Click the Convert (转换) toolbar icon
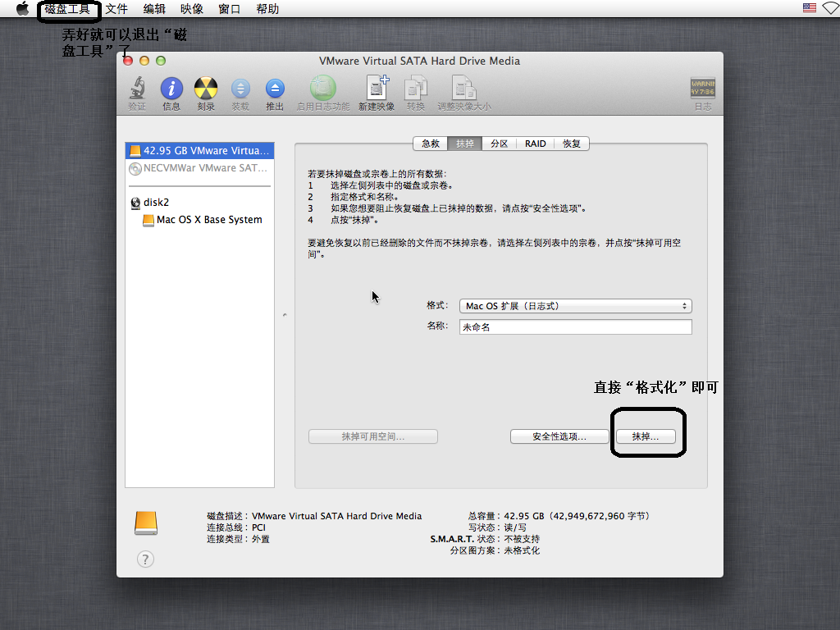Viewport: 840px width, 630px height. pos(416,88)
